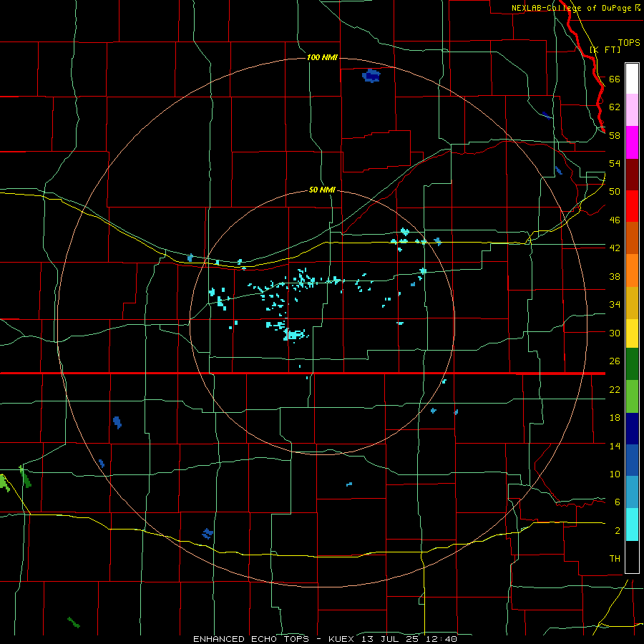Click the KUEX radar site identifier
The image size is (644, 644).
[341, 639]
